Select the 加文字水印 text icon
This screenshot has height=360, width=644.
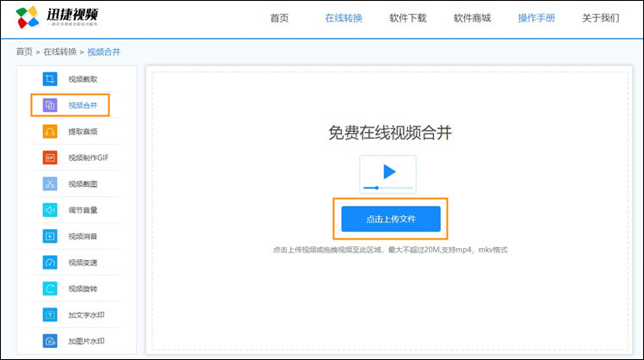50,315
